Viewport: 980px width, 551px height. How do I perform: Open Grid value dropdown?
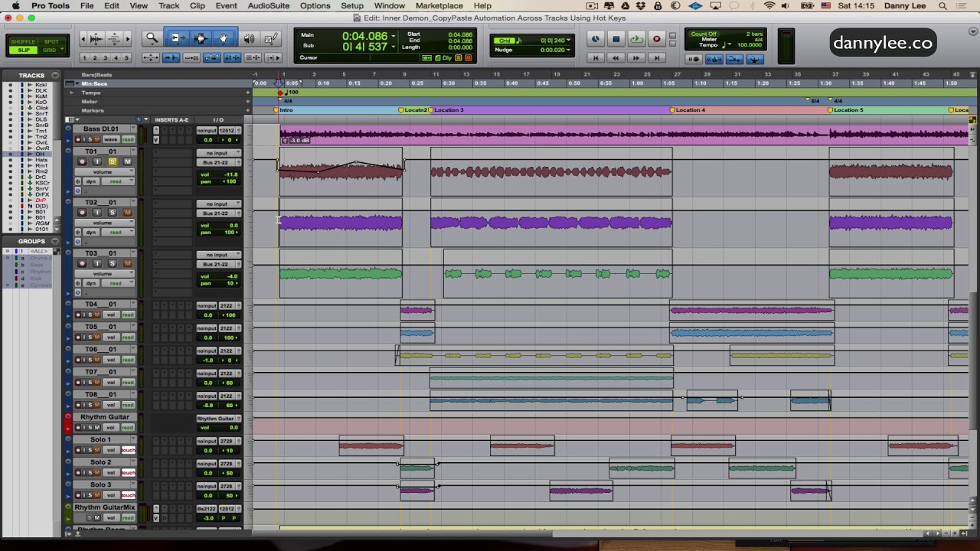(568, 41)
